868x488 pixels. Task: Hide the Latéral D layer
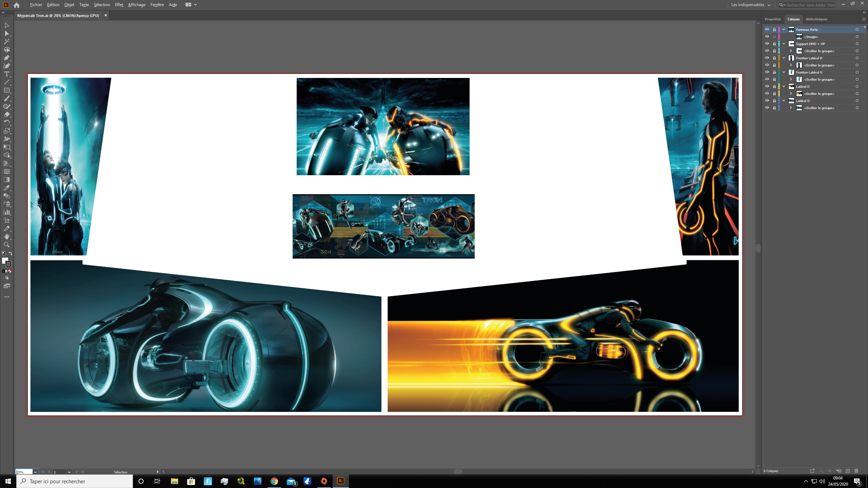pyautogui.click(x=767, y=86)
